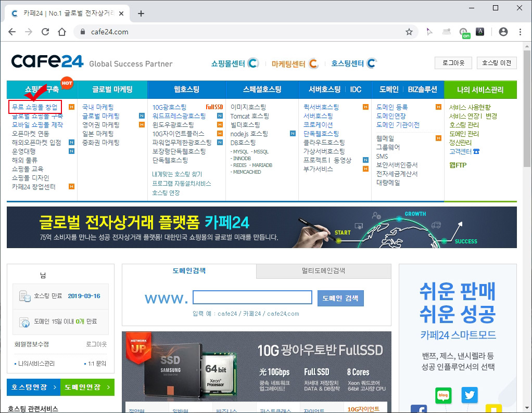This screenshot has height=413, width=532.
Task: Reload the page with the refresh icon
Action: coord(45,32)
